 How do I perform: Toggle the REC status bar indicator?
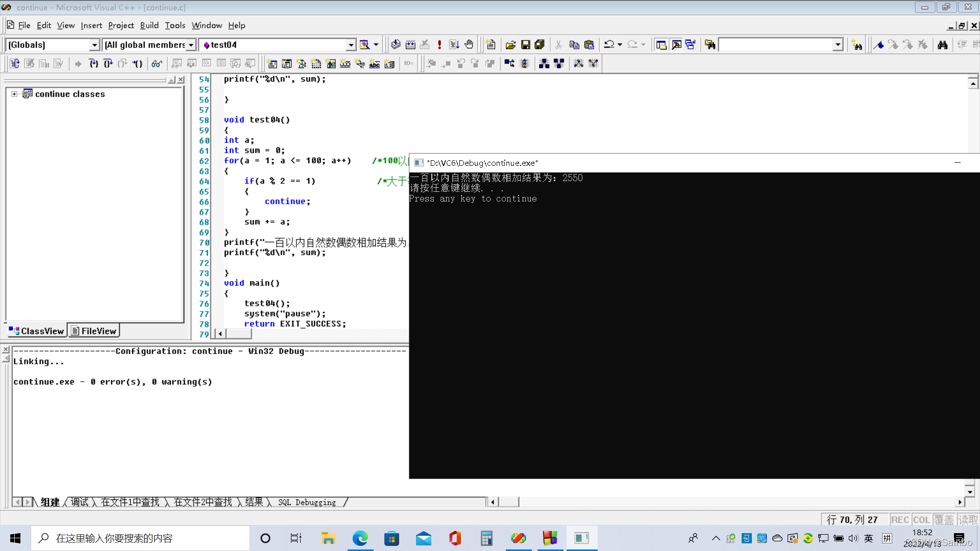[x=900, y=519]
